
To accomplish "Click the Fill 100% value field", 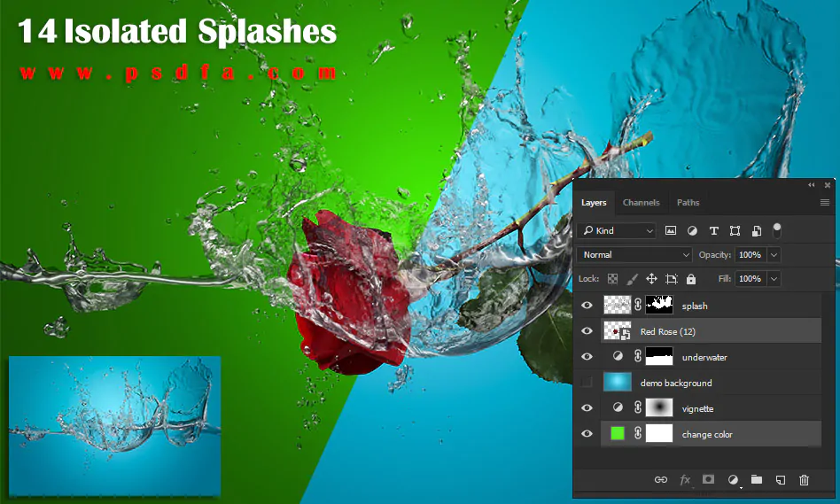I will pos(751,279).
